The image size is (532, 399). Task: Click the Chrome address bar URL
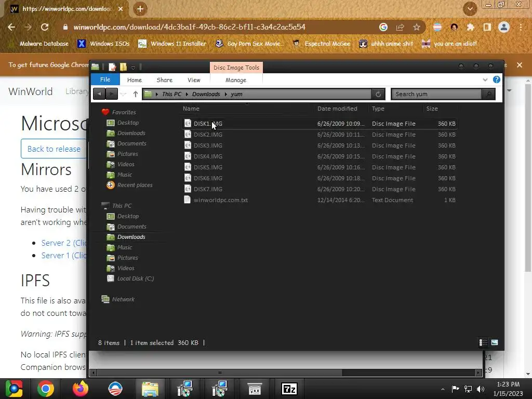(189, 27)
